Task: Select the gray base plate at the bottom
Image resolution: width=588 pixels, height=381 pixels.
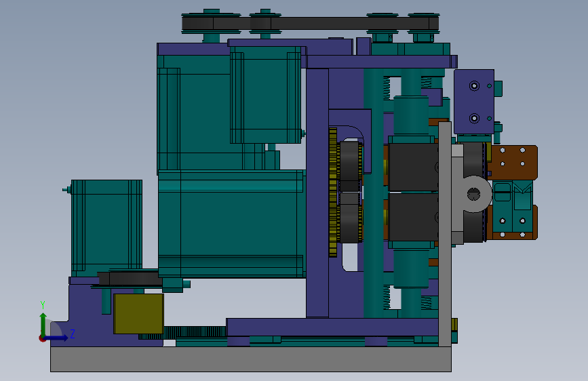Action: (x=251, y=359)
